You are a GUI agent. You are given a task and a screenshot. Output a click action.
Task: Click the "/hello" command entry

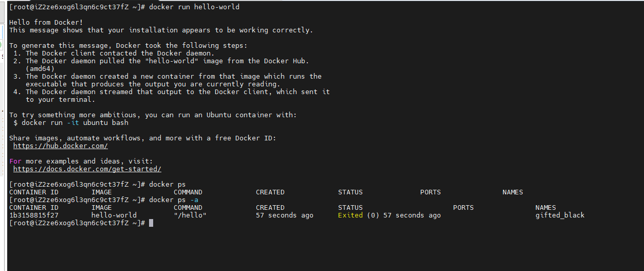coord(190,215)
